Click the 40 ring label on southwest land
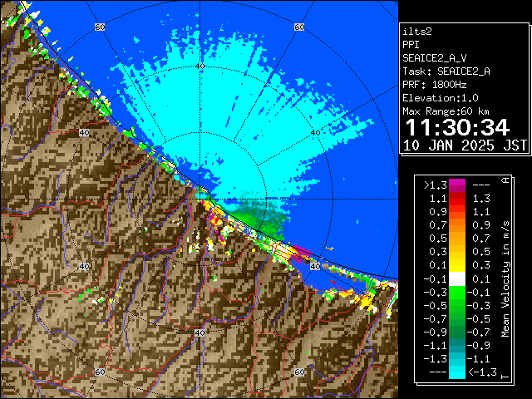This screenshot has height=399, width=532. pyautogui.click(x=84, y=266)
